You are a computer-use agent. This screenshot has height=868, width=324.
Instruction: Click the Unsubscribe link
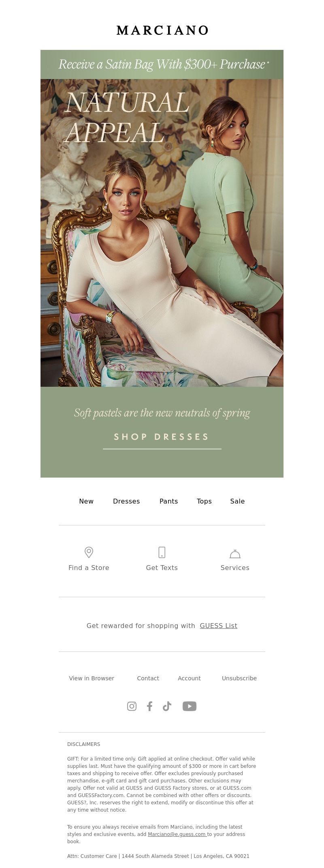tap(239, 678)
